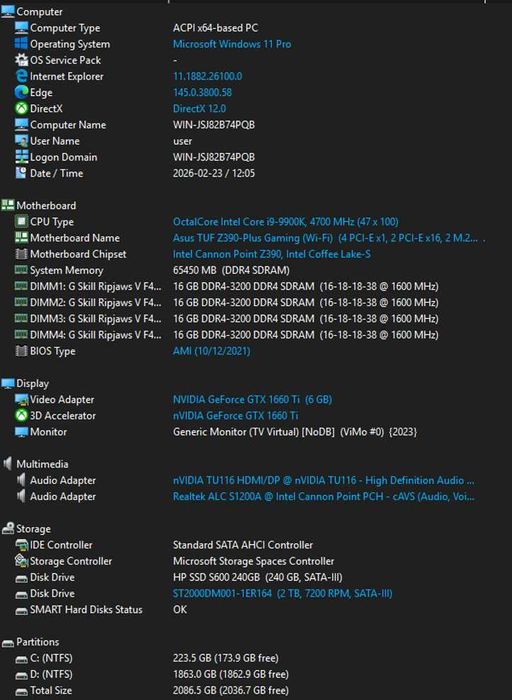Select the DIMM1: G Skill Ripjaws V label

(x=96, y=286)
